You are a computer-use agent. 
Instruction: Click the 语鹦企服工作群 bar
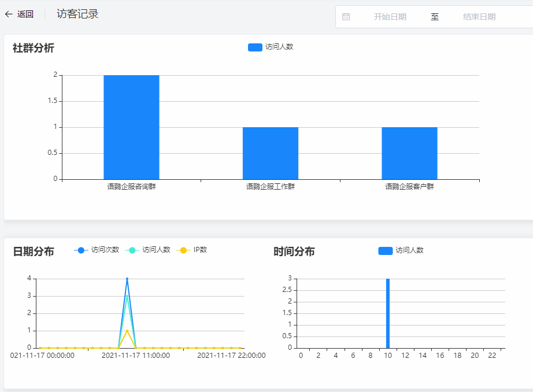[271, 153]
